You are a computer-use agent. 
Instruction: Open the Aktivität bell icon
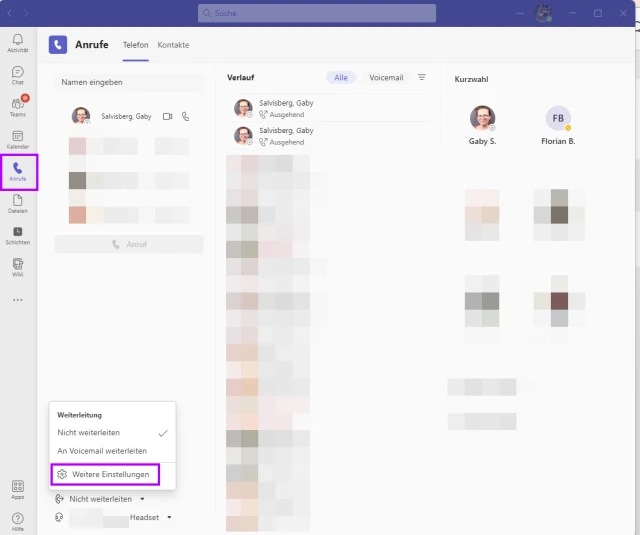(17, 42)
